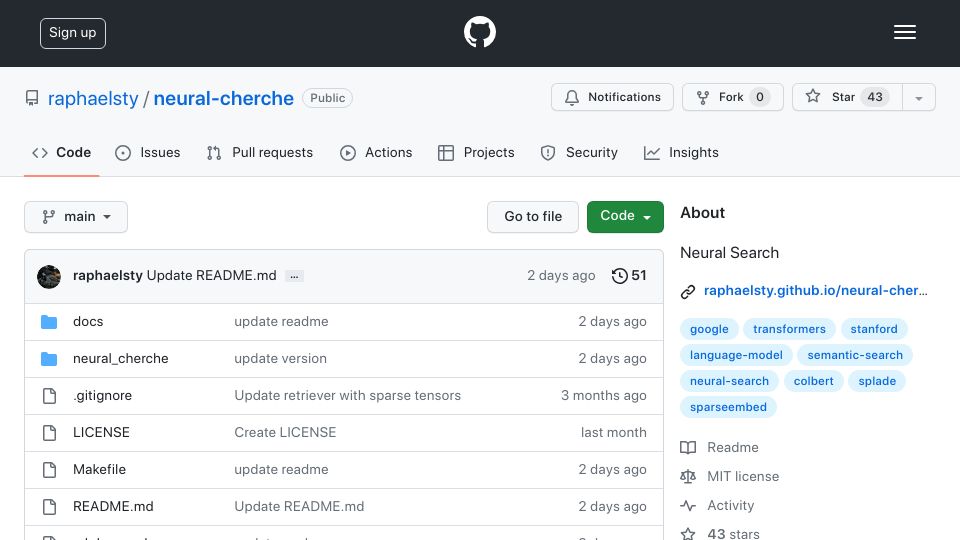Open the LICENSE file
The image size is (960, 540).
[x=101, y=432]
